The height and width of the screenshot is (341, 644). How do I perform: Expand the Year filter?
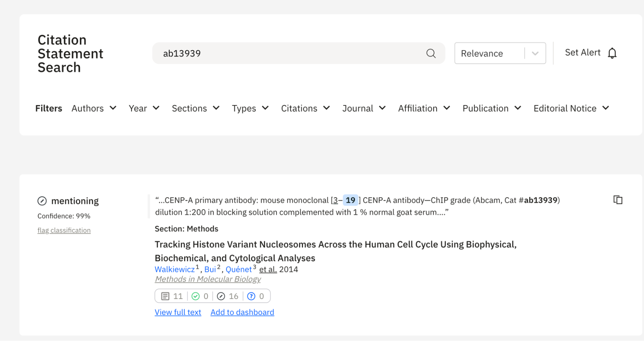[144, 108]
